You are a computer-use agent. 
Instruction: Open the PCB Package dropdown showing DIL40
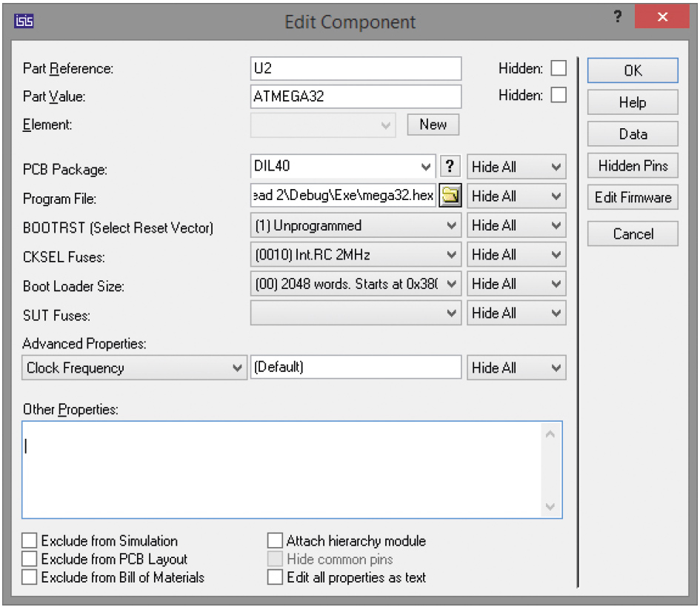click(343, 166)
